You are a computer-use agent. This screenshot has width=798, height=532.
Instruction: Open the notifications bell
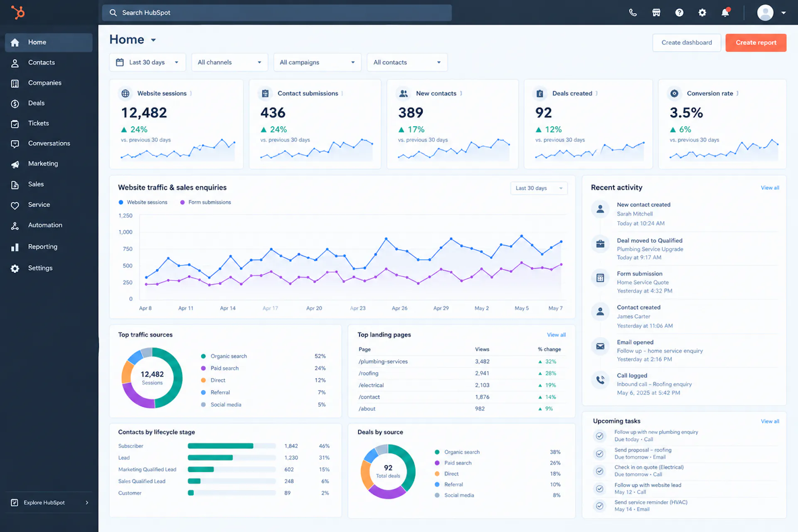coord(725,12)
